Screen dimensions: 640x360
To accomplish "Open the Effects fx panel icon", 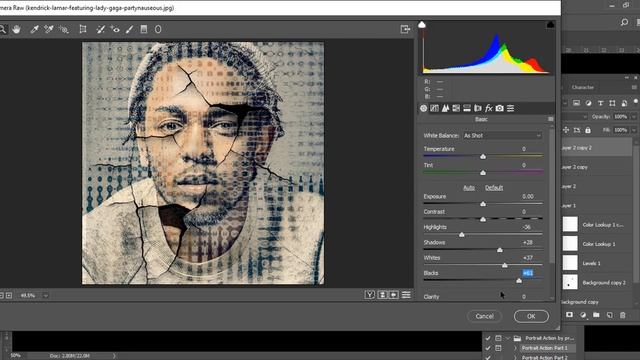I will (x=489, y=108).
